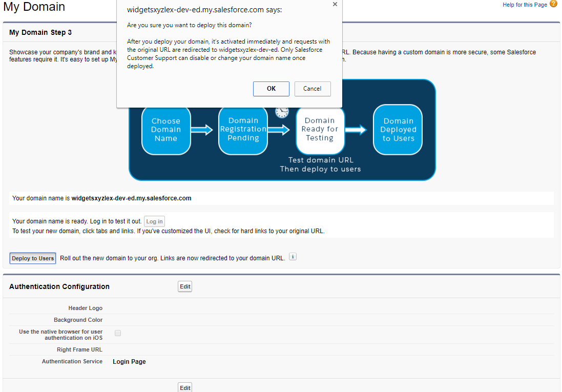
Task: Click 'Test domain URL' caption in diagram
Action: coord(321,160)
